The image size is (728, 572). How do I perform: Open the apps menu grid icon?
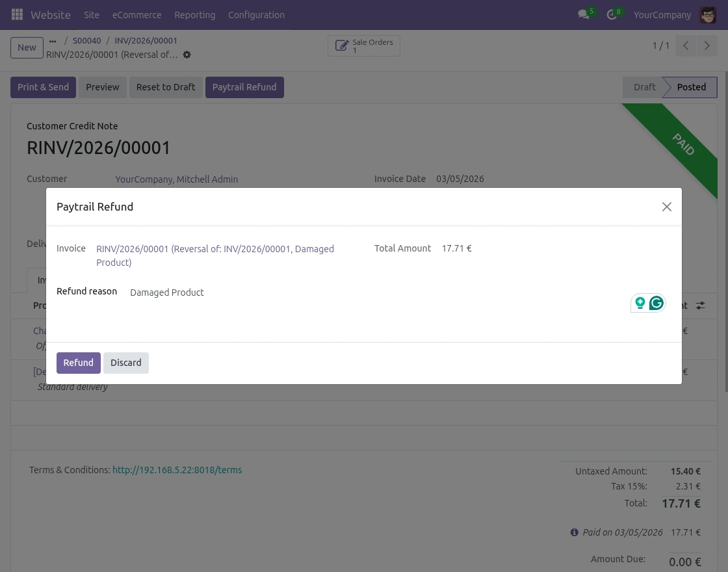tap(17, 14)
